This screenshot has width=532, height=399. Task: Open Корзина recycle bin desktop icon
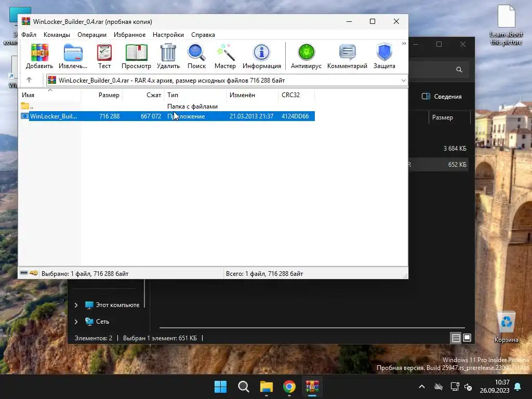tap(506, 327)
